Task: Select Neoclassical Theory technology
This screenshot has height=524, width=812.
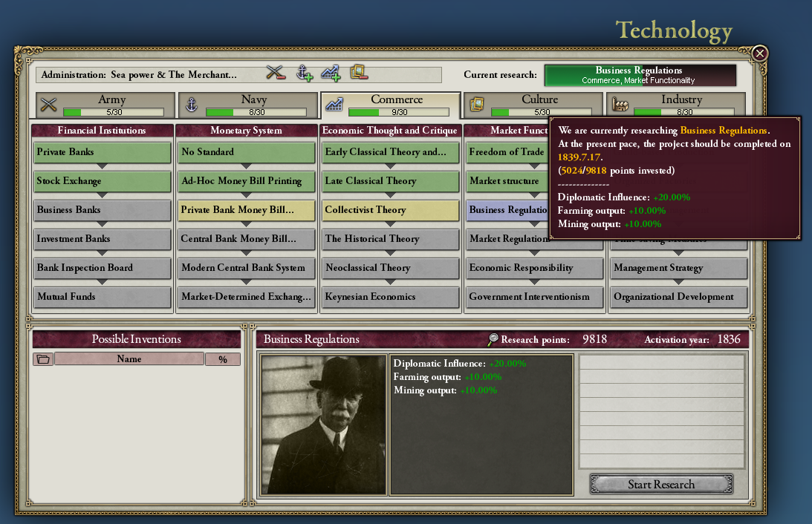Action: [x=391, y=268]
